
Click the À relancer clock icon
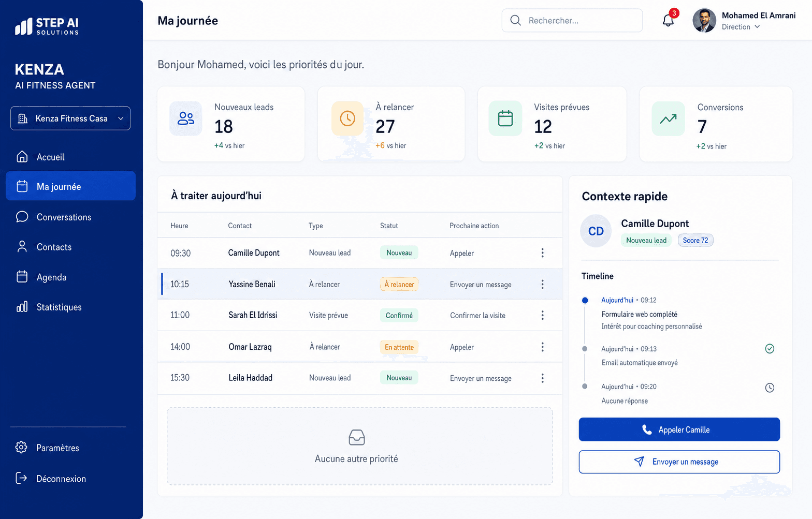coord(347,118)
